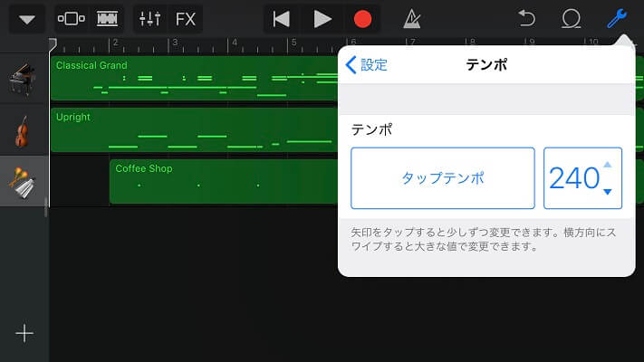
Task: Switch to instrument view button
Action: click(72, 19)
